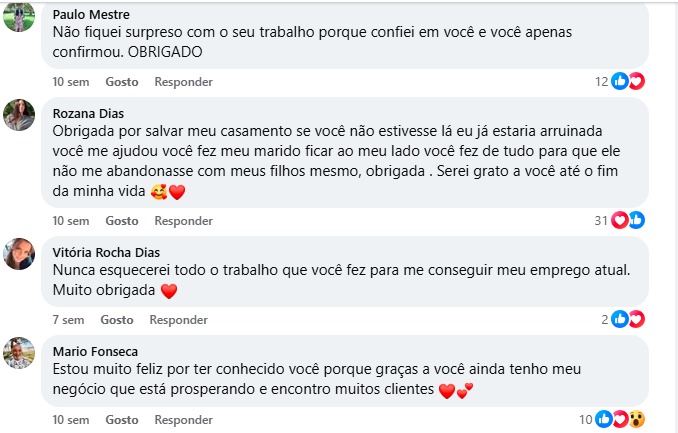Open Vitória Rocha Dias's avatar
The height and width of the screenshot is (433, 678).
coord(20,253)
